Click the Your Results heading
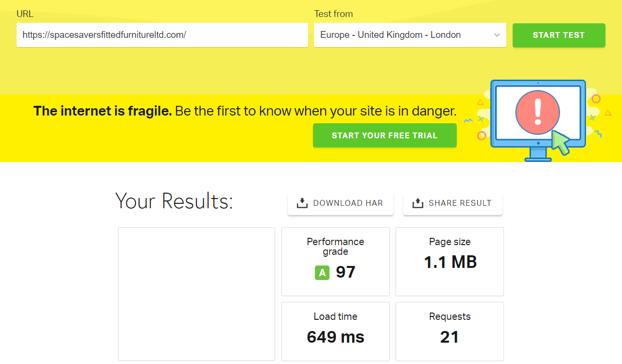The width and height of the screenshot is (622, 364). pyautogui.click(x=174, y=201)
